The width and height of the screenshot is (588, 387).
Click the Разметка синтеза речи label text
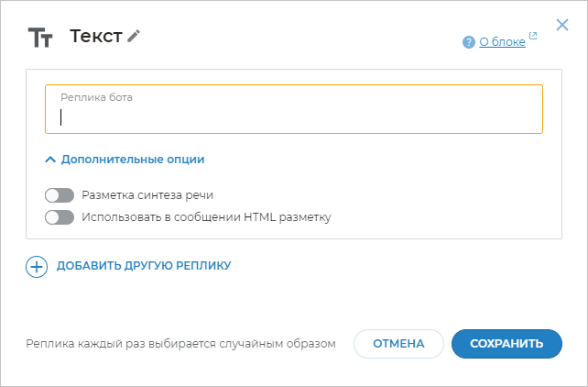(x=147, y=195)
